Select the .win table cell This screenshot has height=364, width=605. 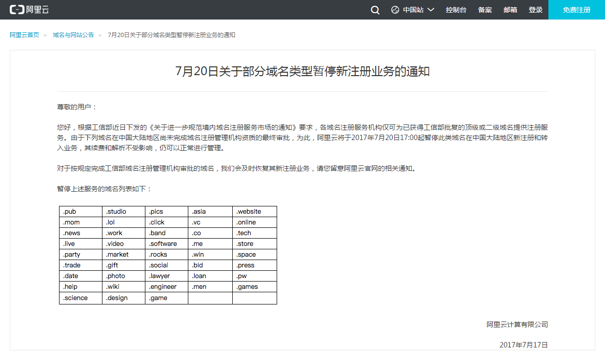click(x=210, y=255)
